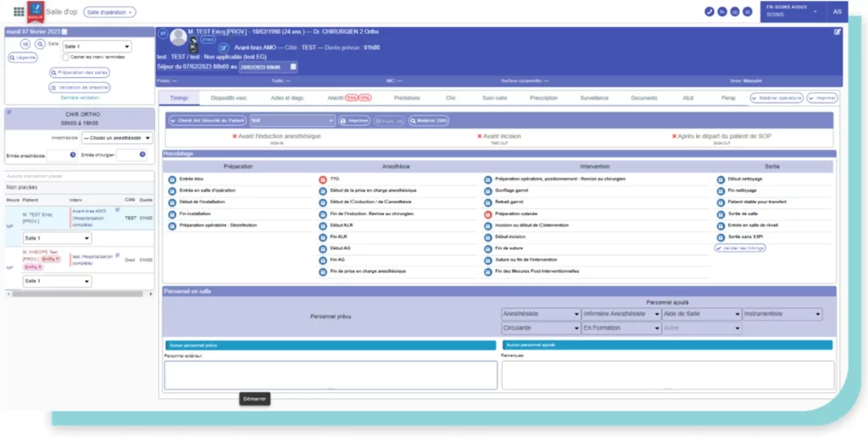Click the 'Gonflage garrot' timing icon
The width and height of the screenshot is (868, 437).
pos(488,191)
